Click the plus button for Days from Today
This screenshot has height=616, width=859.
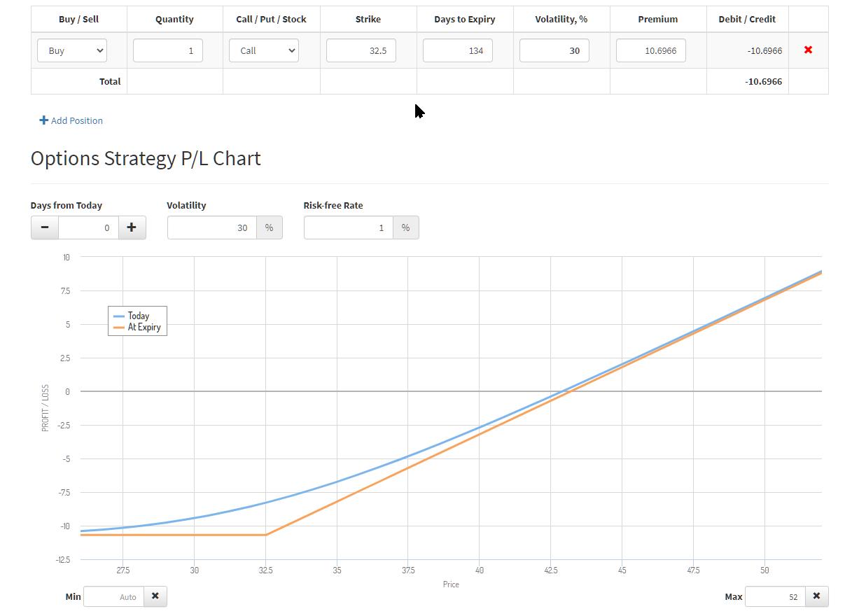tap(132, 227)
